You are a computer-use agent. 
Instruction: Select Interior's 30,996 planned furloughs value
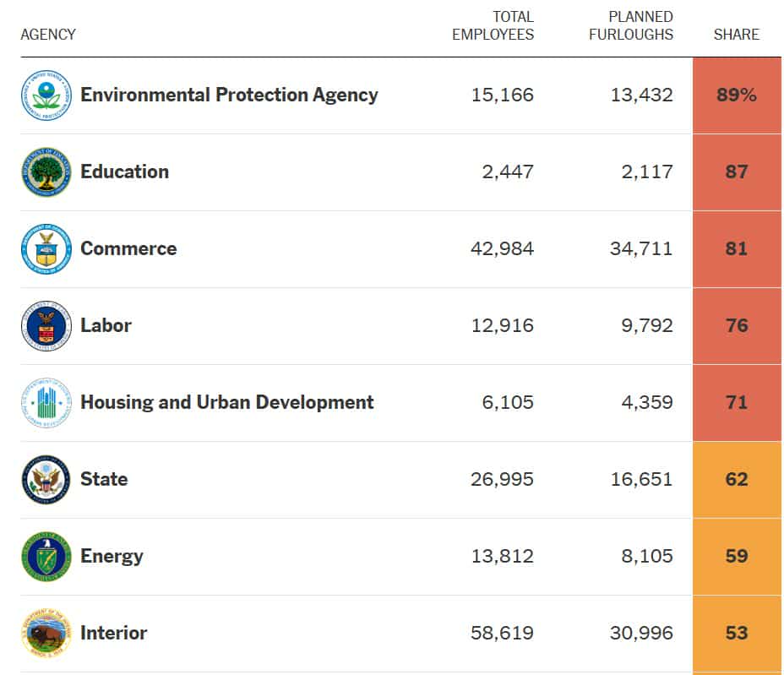pos(641,634)
